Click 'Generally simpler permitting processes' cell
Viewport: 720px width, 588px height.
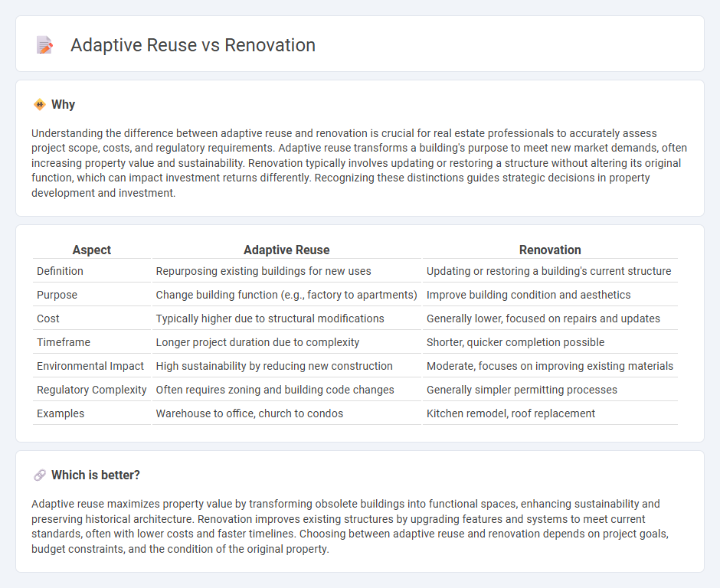coord(522,390)
